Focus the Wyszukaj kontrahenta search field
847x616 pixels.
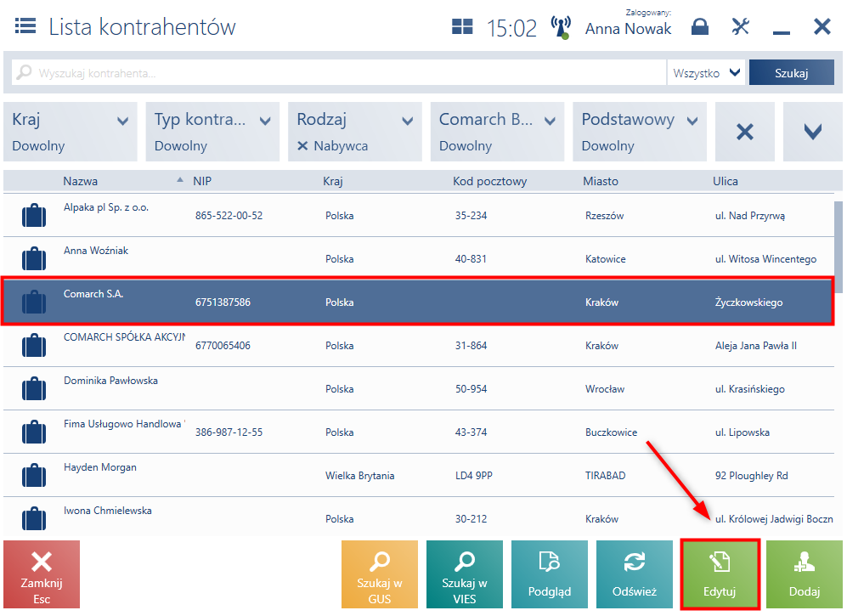coord(339,72)
